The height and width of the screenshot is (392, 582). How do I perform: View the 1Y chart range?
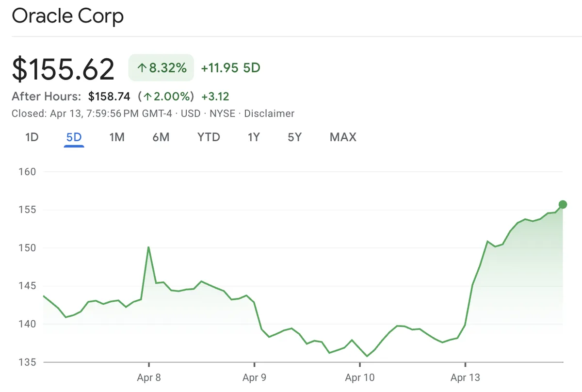254,137
